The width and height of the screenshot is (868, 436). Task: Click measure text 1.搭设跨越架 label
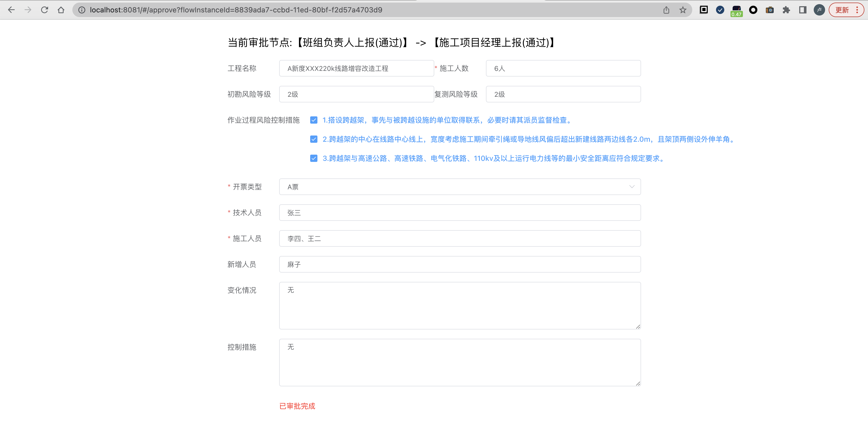(448, 120)
